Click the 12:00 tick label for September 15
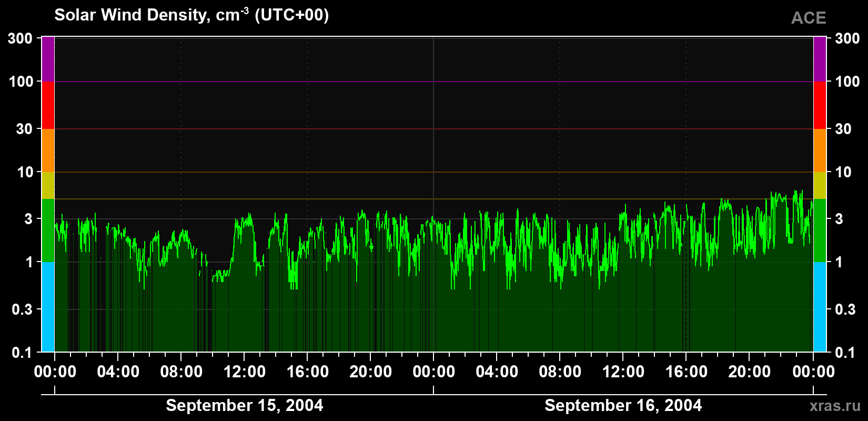 [x=244, y=372]
